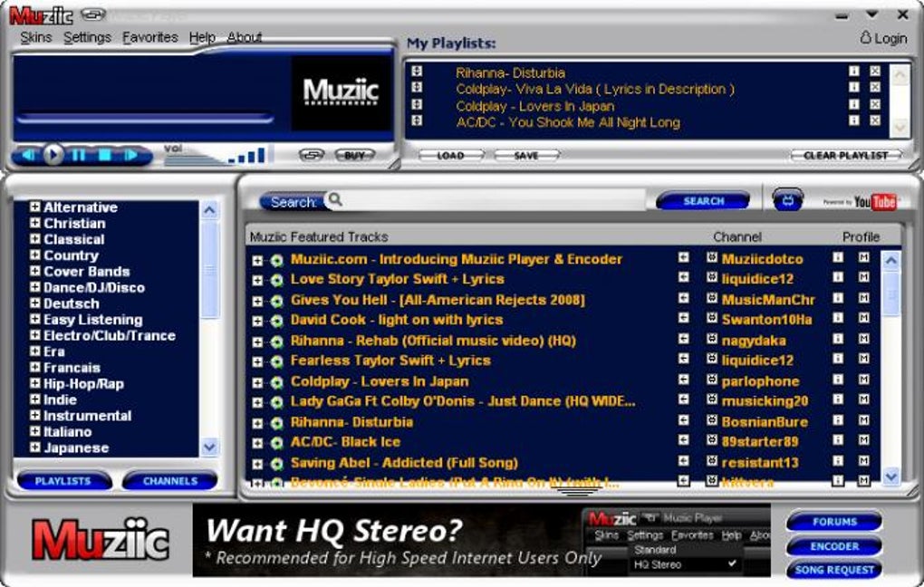This screenshot has height=587, width=924.
Task: Select Coldplay - Lovers In Japan featured track
Action: pos(380,381)
